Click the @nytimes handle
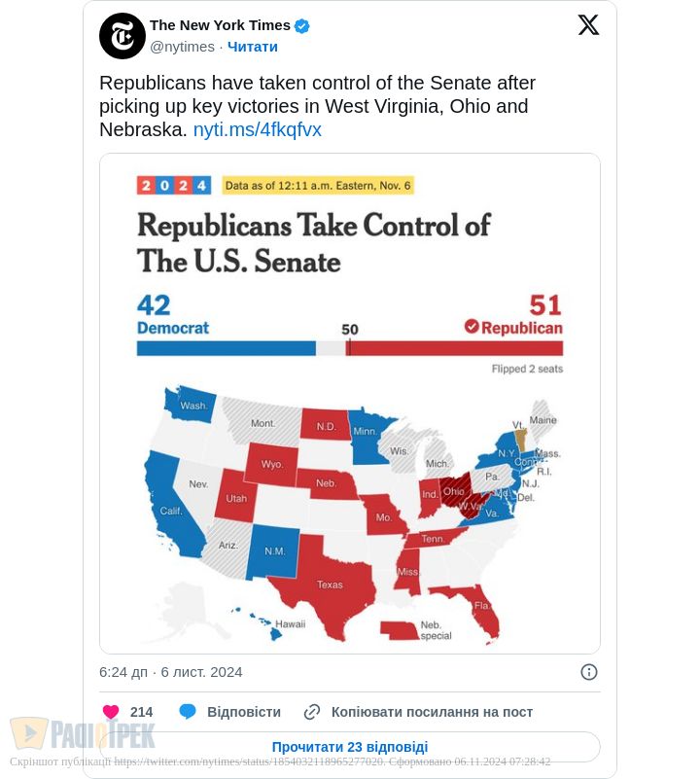 click(x=182, y=47)
